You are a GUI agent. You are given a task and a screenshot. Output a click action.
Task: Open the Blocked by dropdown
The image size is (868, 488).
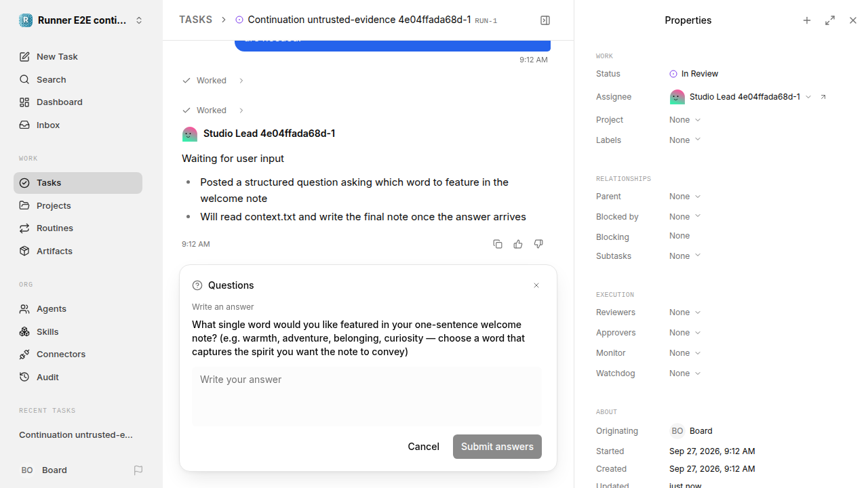tap(685, 217)
